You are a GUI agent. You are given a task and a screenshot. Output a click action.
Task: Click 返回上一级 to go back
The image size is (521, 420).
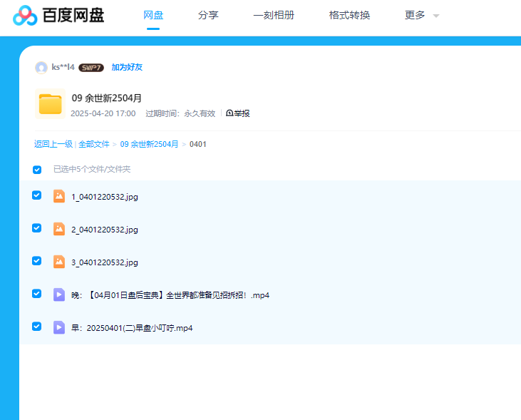pos(53,144)
